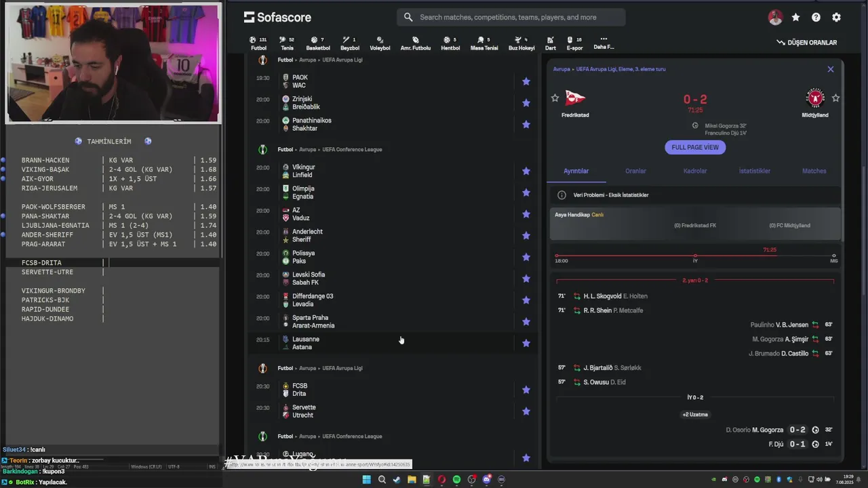
Task: Click the search matches input field
Action: tap(511, 17)
